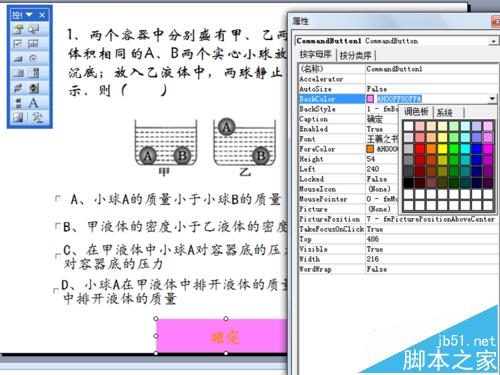Select the MouseIcon property row

coord(349,189)
